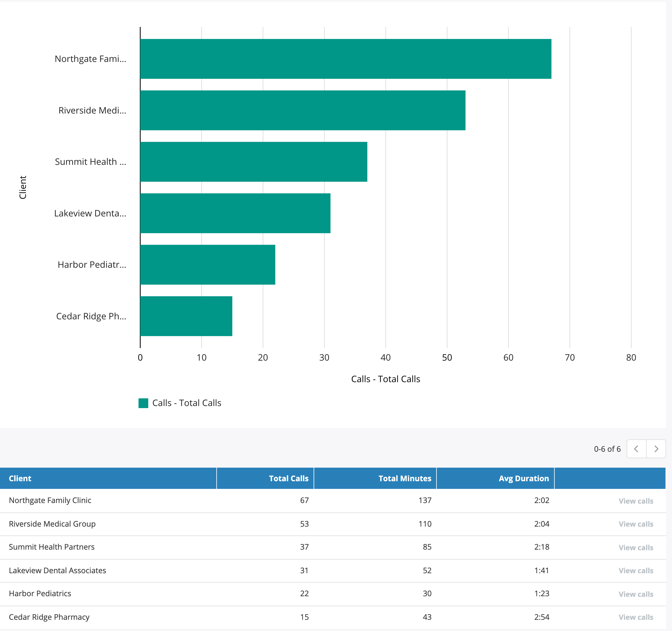Click the total calls value 67
This screenshot has height=631, width=672.
(304, 500)
